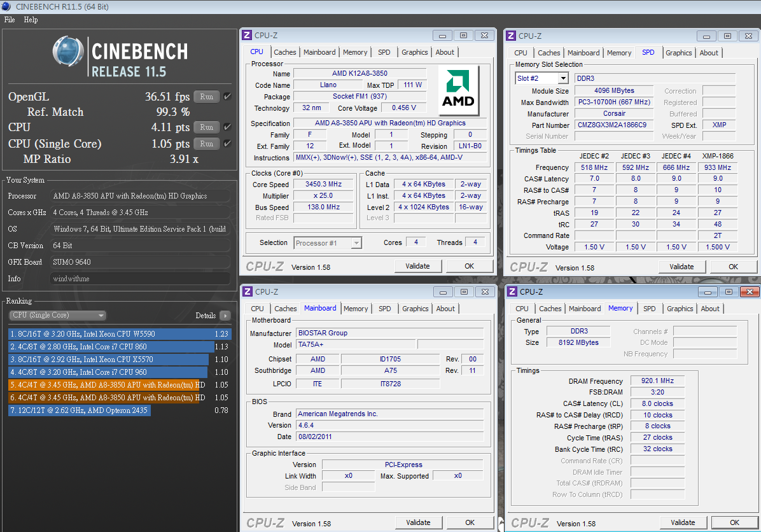Click the XMP-1866 frequency 933 MHz cell
This screenshot has width=761, height=532.
(718, 167)
